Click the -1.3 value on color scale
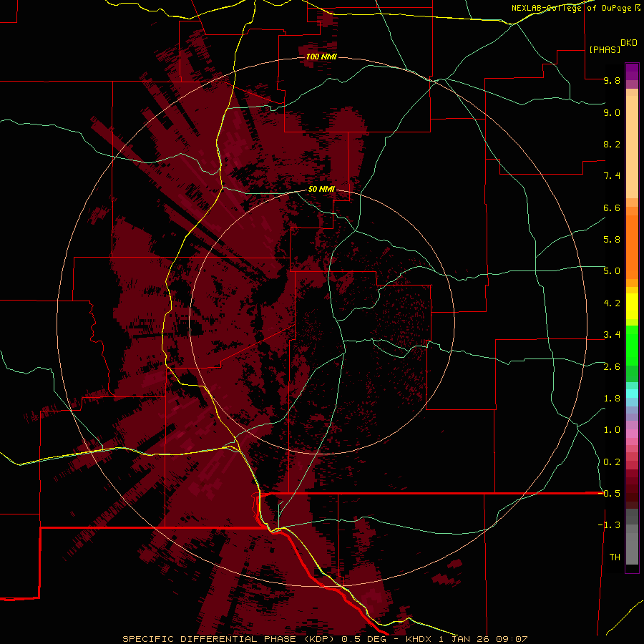Screen dimensions: 644x644 pos(610,526)
